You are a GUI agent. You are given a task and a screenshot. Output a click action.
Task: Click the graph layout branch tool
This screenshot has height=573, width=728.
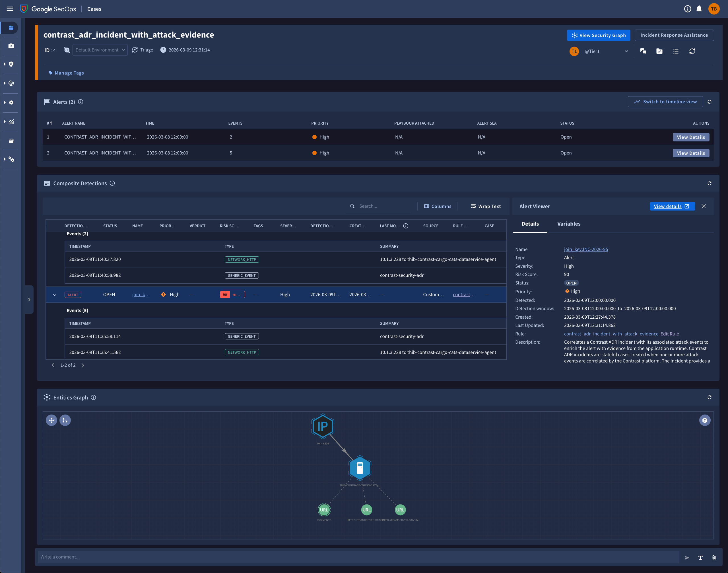[x=65, y=420]
